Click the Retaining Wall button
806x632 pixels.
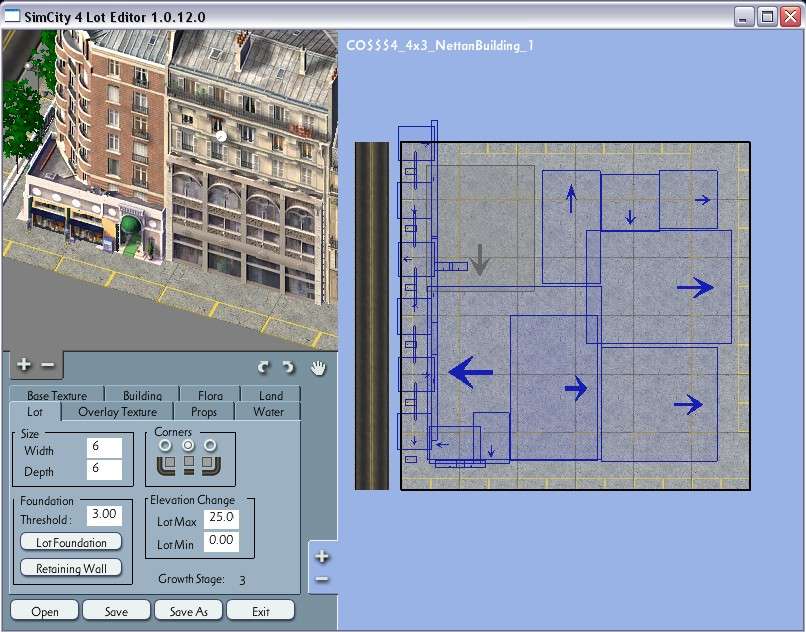71,568
